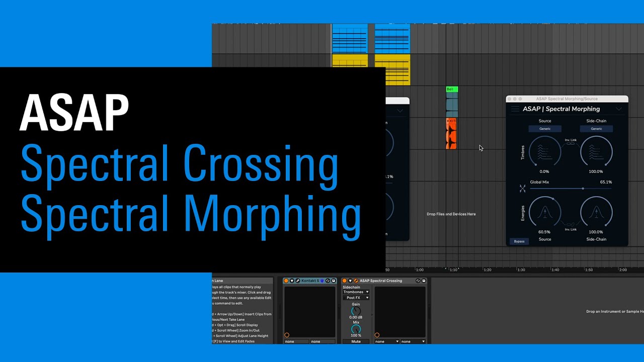This screenshot has height=362, width=644.
Task: Save the ASAP Spectral Crossing preset
Action: click(424, 281)
